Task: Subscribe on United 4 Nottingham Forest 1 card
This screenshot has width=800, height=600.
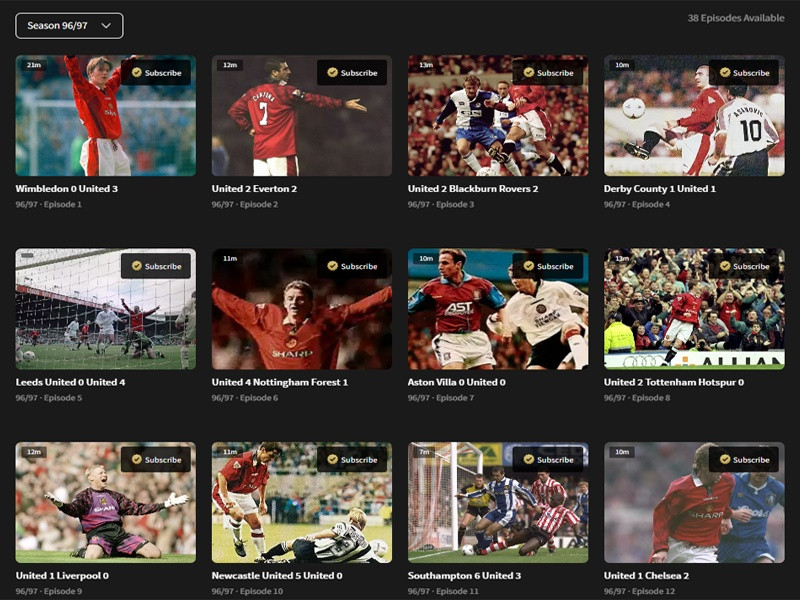Action: click(352, 266)
